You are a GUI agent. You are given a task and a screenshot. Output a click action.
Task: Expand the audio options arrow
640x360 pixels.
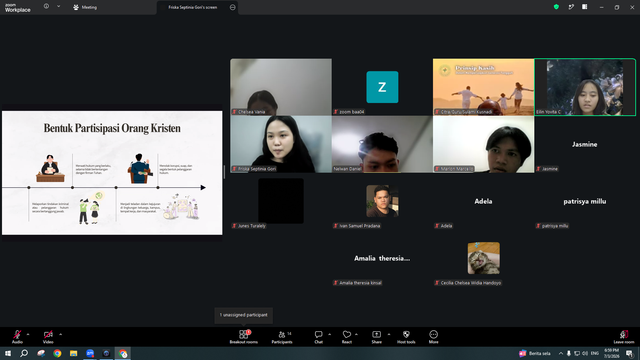tap(28, 334)
